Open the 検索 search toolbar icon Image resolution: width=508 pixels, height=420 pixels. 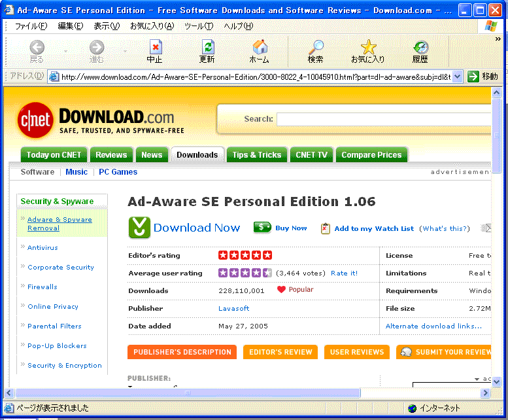tap(316, 52)
